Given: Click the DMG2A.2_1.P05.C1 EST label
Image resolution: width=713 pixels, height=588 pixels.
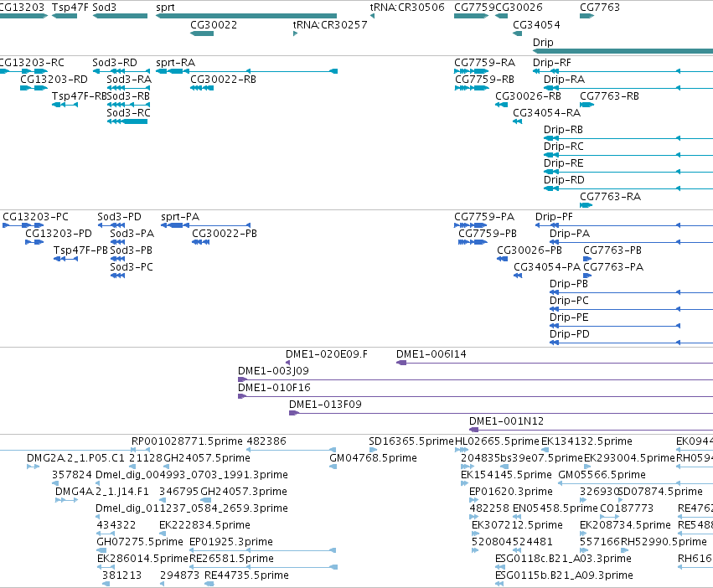Looking at the screenshot, I should (75, 458).
